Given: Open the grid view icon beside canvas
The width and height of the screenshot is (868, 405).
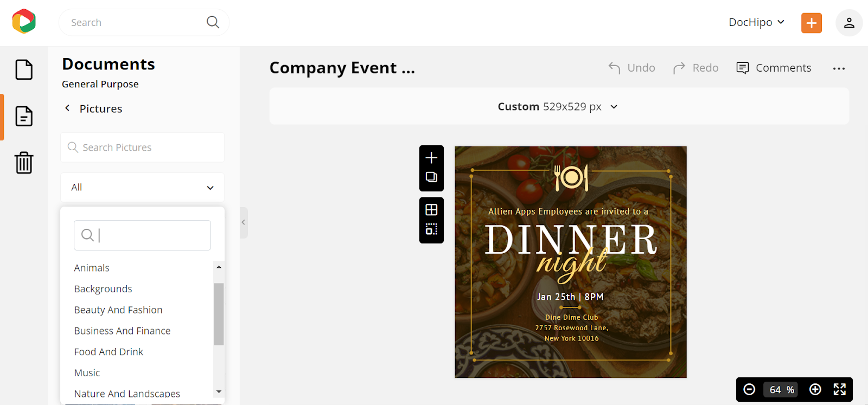Looking at the screenshot, I should 431,210.
